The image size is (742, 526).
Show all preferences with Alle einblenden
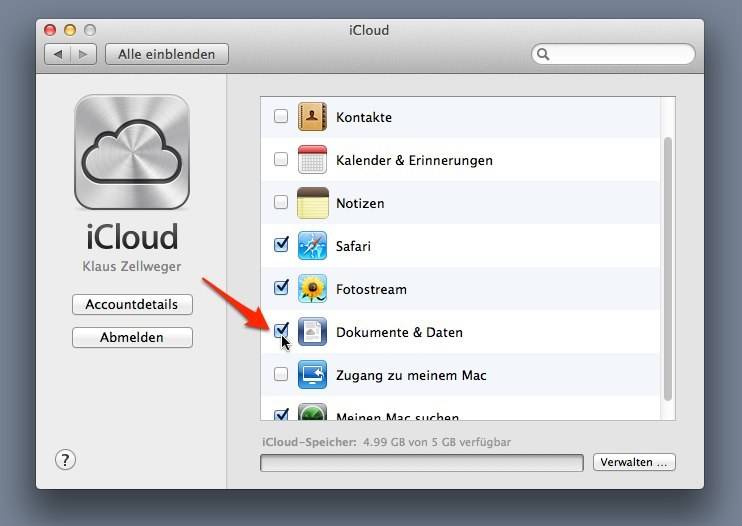point(166,54)
